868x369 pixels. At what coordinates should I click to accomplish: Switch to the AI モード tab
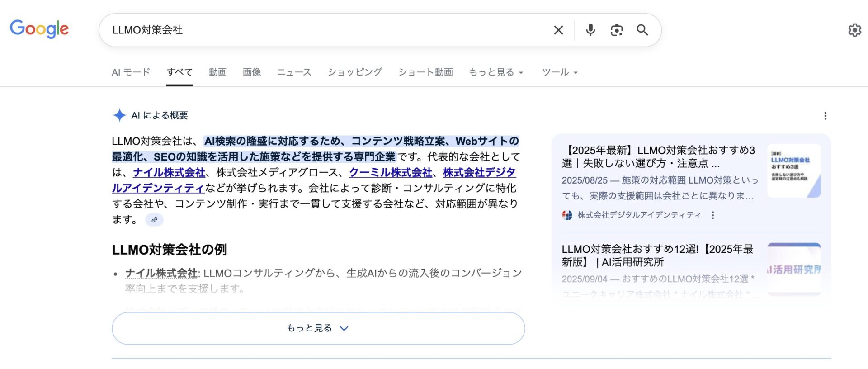[x=131, y=72]
